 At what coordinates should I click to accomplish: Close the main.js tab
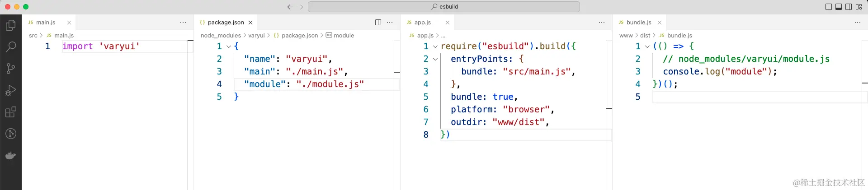[x=69, y=23]
